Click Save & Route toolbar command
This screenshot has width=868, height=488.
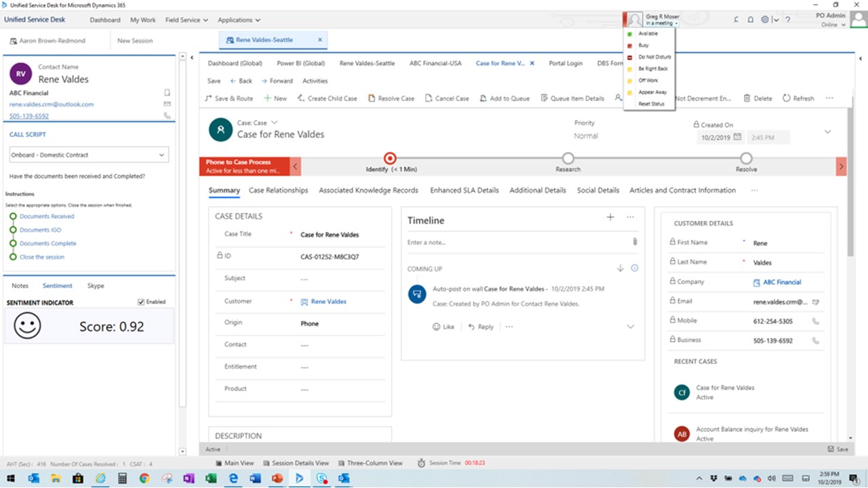tap(229, 98)
